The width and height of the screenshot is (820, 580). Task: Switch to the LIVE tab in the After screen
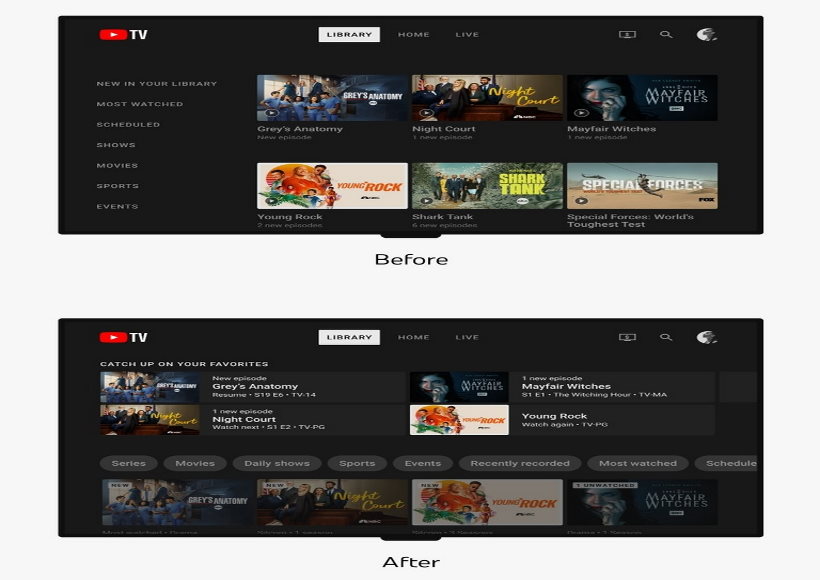467,338
